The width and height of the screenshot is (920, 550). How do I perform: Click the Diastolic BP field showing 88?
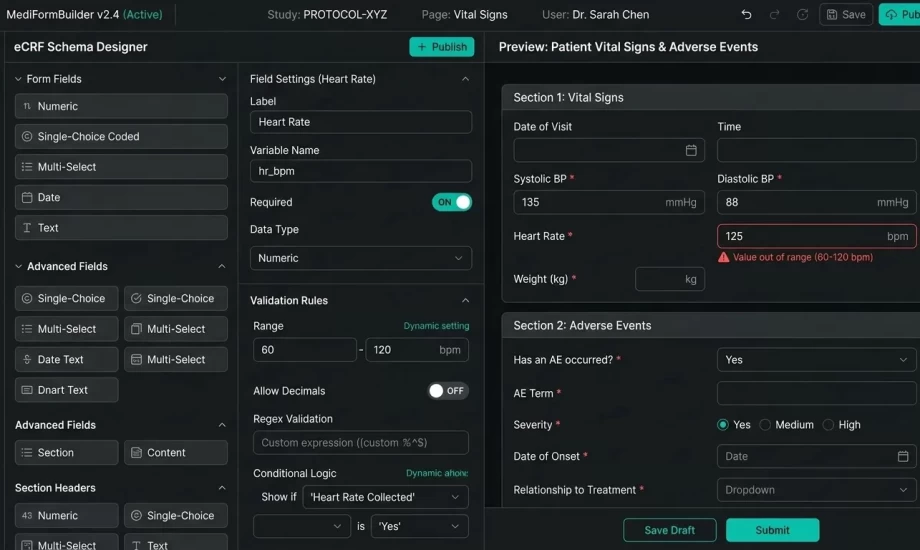click(816, 203)
